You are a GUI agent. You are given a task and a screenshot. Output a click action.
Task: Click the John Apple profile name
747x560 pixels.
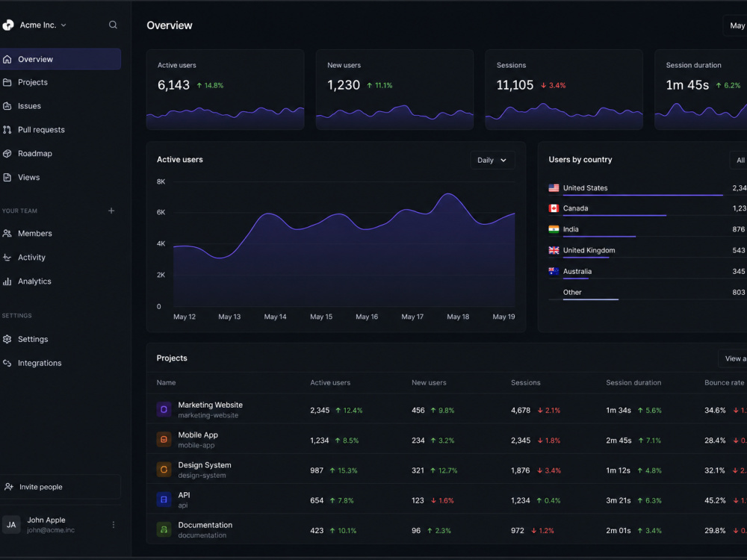click(46, 520)
